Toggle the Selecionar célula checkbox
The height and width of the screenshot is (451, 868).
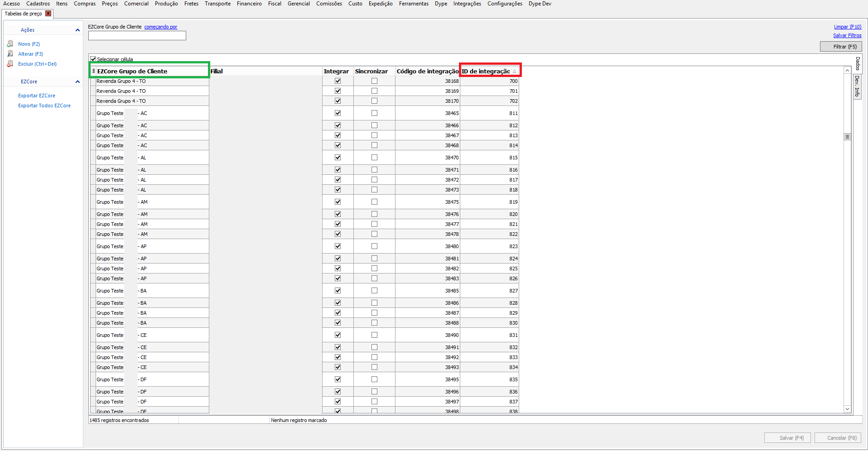coord(93,59)
